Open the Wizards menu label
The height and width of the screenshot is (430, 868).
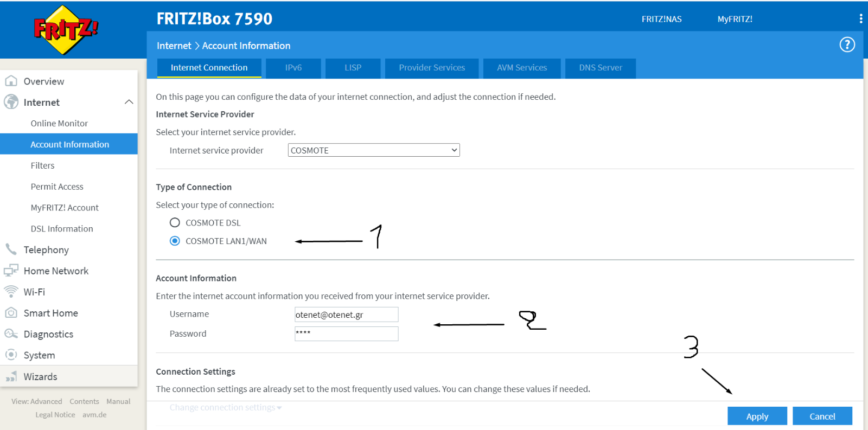pos(40,376)
